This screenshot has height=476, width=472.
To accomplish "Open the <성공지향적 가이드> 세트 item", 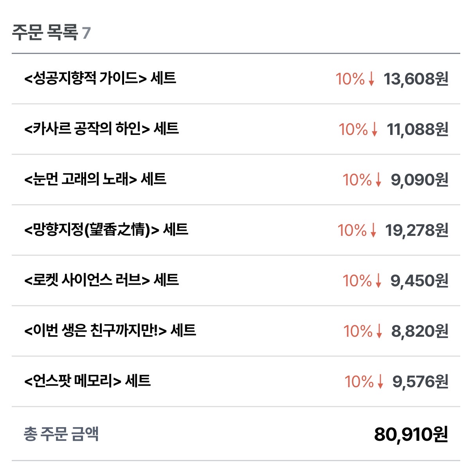I will 100,78.
